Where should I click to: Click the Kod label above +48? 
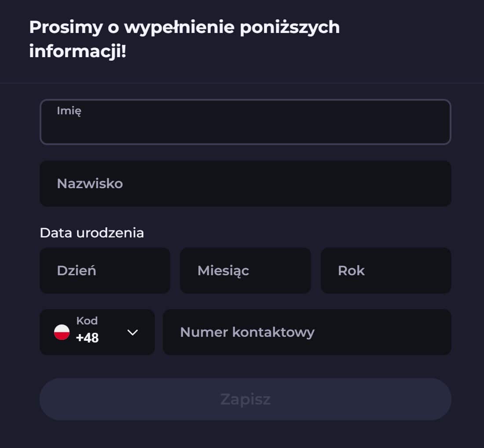tap(87, 321)
